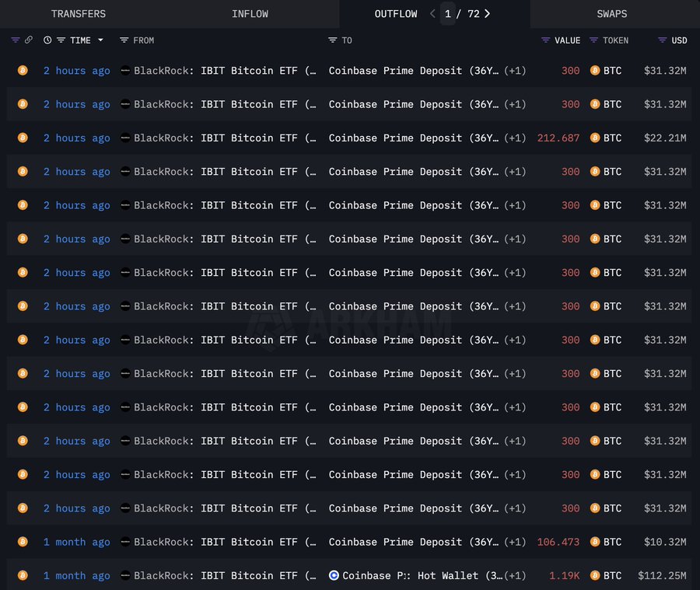Click the filter icon beside VALUE
Viewport: 700px width, 590px height.
coord(546,40)
